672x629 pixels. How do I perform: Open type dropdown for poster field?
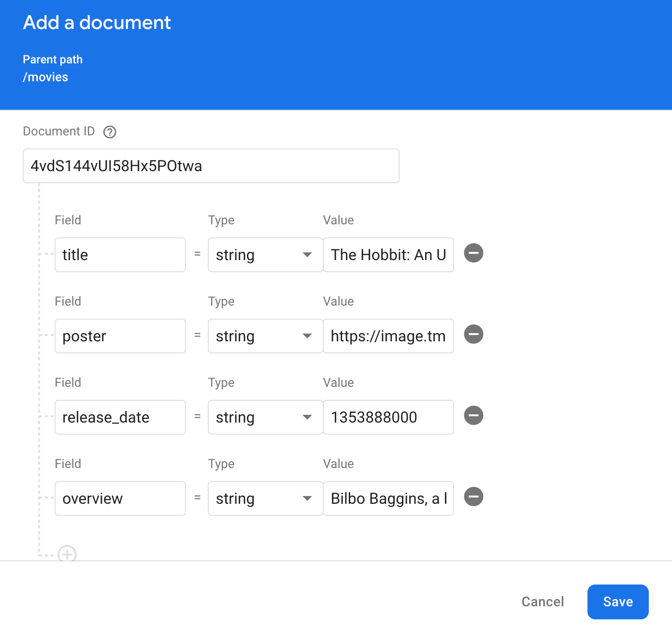[x=265, y=336]
